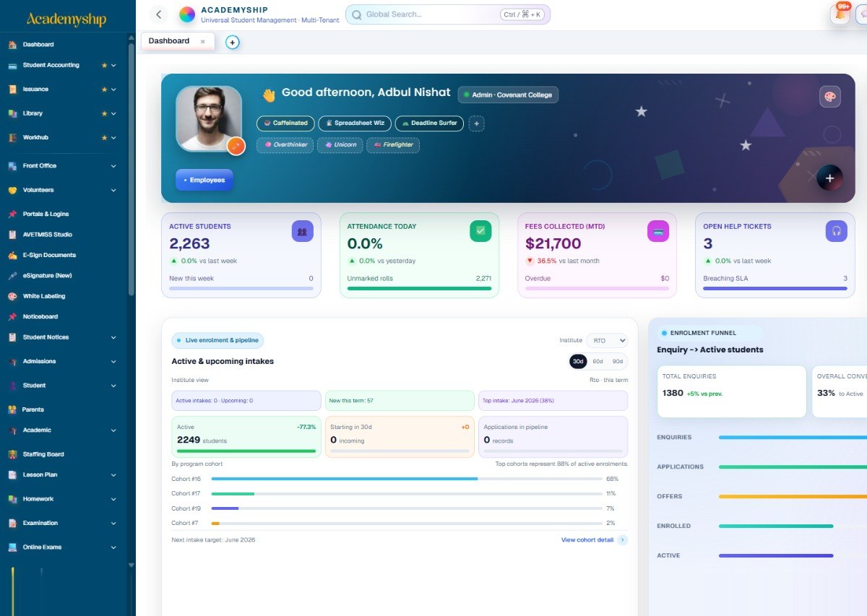Select the 60d range toggle
The image size is (867, 616).
coord(598,361)
